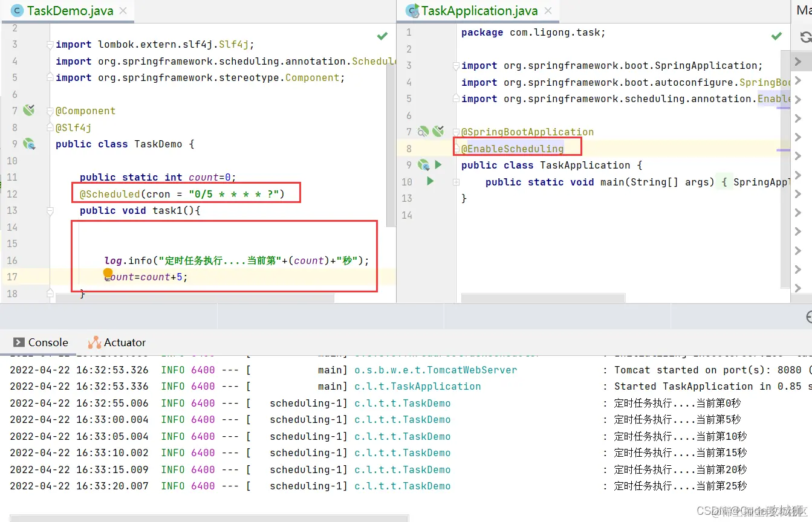The width and height of the screenshot is (812, 522).
Task: Click TaskApplication.java tab file icon
Action: 412,11
